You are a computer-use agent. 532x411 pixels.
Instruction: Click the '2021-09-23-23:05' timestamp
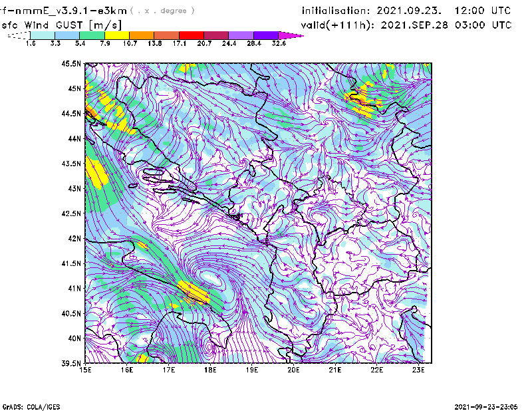(486, 406)
